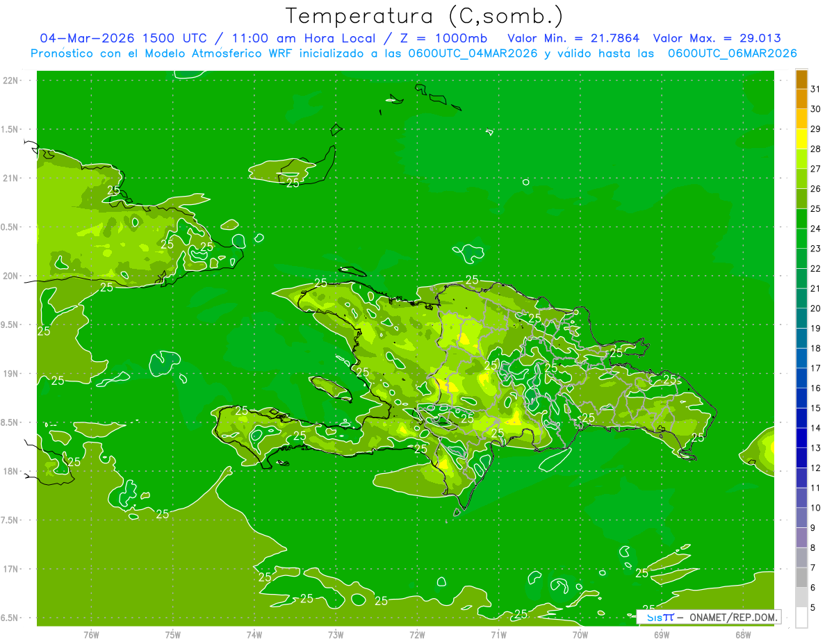Click the "72W" longitude label

(x=417, y=634)
